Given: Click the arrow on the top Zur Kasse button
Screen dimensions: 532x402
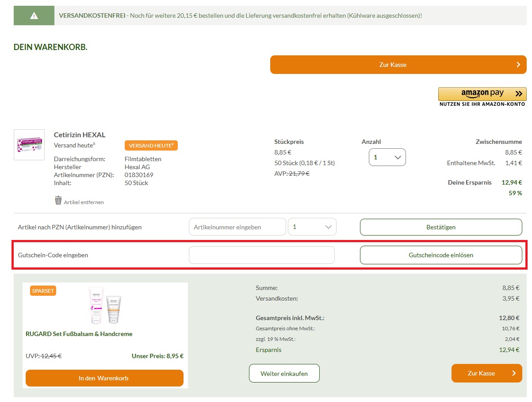Looking at the screenshot, I should pos(518,65).
